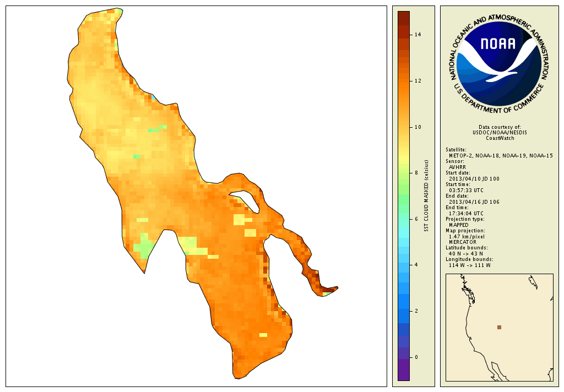Click the SST color scale bar
This screenshot has width=564, height=392.
click(x=404, y=196)
